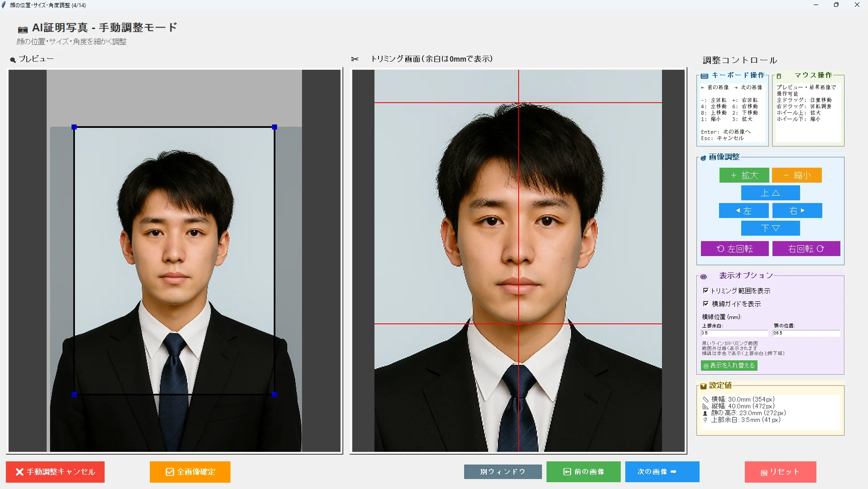Click the ruler icon next to 横幅 30.0mm
The width and height of the screenshot is (868, 489).
pos(705,399)
